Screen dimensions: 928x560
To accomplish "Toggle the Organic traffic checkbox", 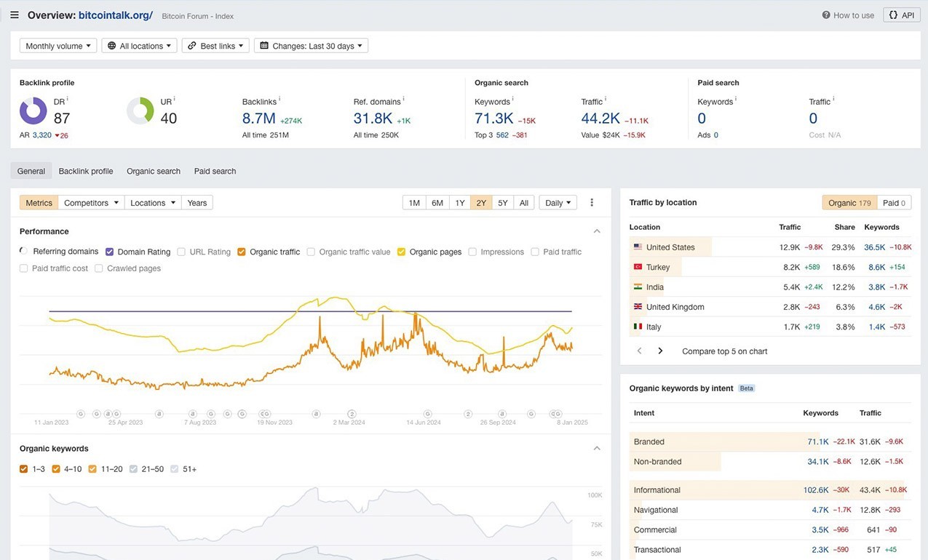I will [242, 252].
